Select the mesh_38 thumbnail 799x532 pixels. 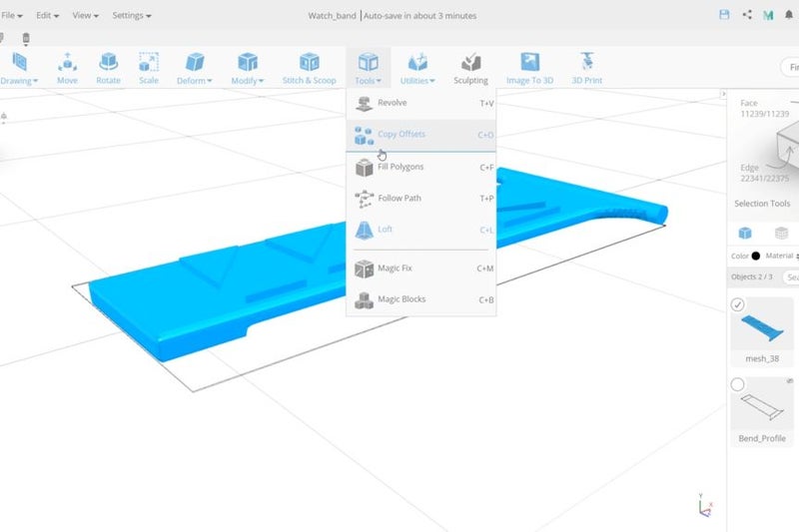pos(762,327)
